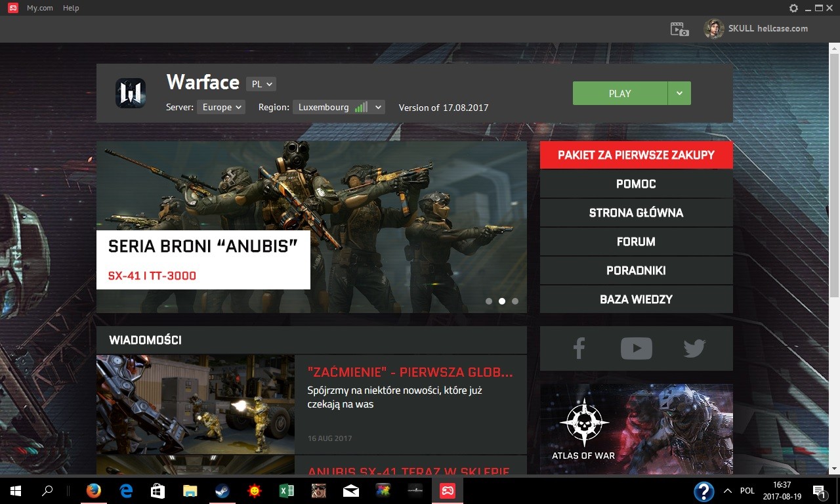Open PORADNIKI section
840x504 pixels.
click(x=636, y=270)
